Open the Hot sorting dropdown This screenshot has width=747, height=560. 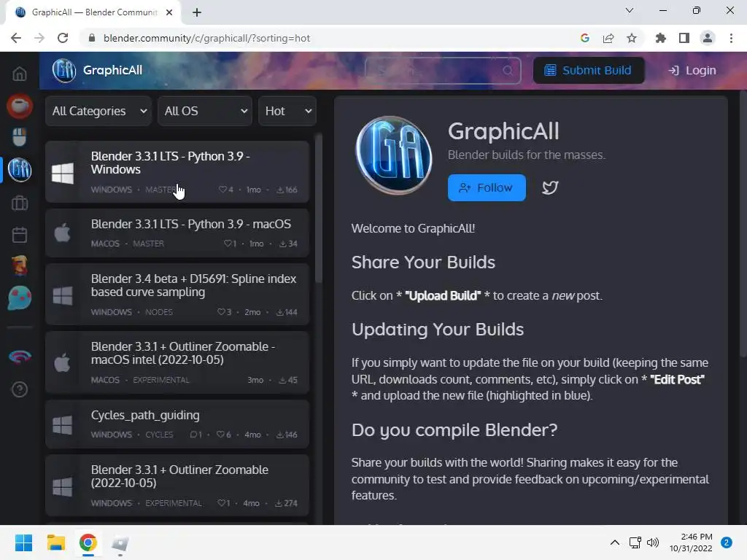pos(287,111)
